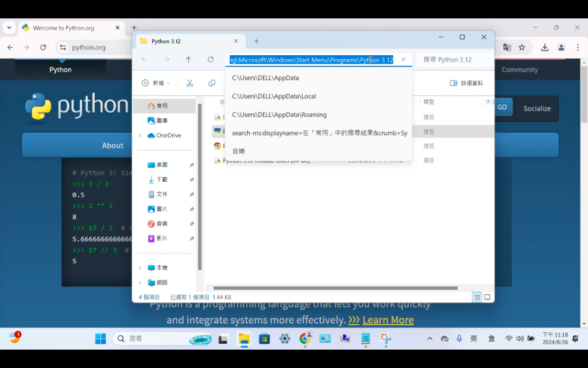Choose the search-ms:displayname suggestion

click(x=318, y=133)
